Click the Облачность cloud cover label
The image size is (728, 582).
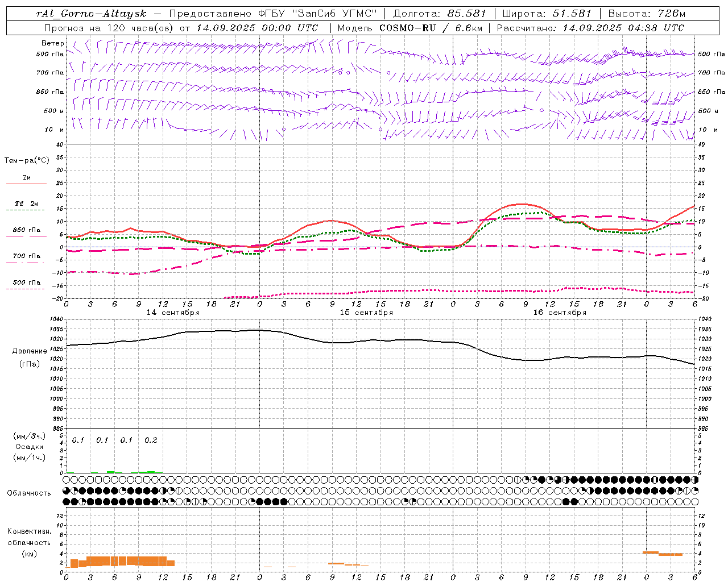click(28, 493)
